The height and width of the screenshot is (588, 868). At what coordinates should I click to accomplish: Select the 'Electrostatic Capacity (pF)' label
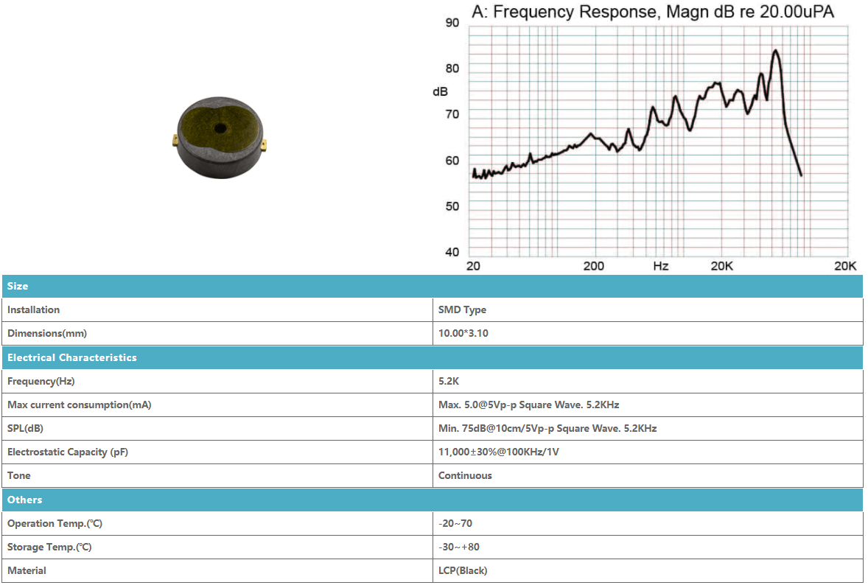68,452
